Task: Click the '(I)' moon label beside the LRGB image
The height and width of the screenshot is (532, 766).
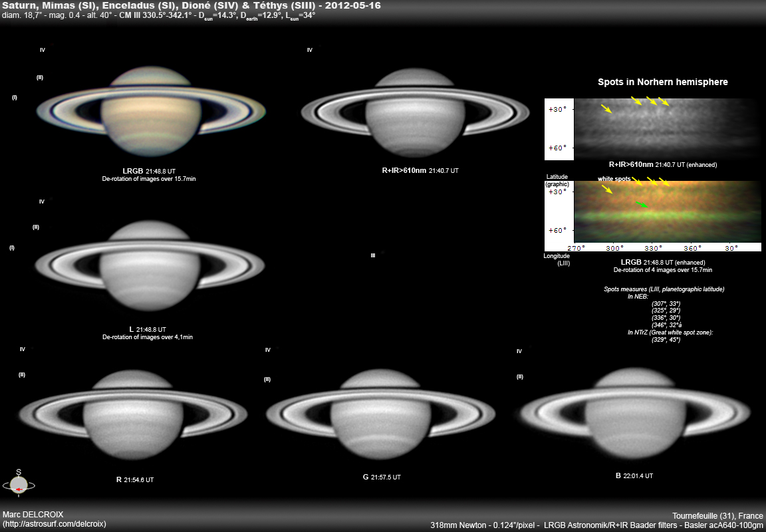Action: pos(15,98)
